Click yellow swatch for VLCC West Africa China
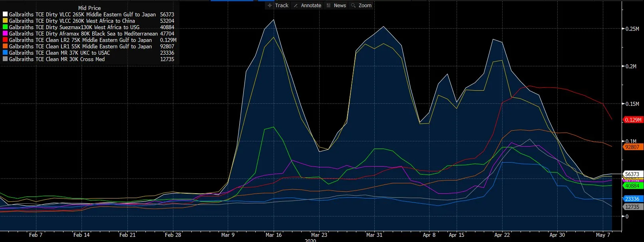 click(x=5, y=21)
